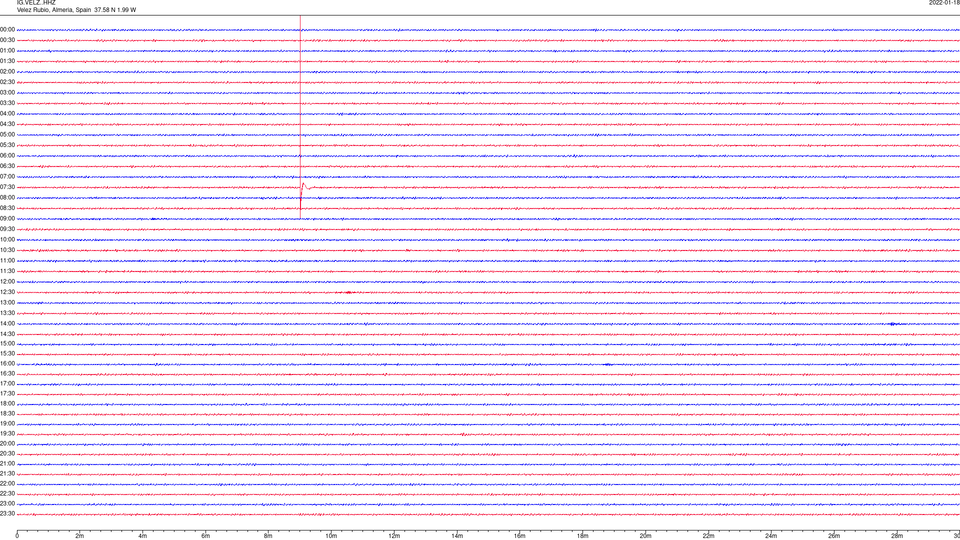Select the 00:30 trace time label
960x540 pixels.
pos(7,40)
